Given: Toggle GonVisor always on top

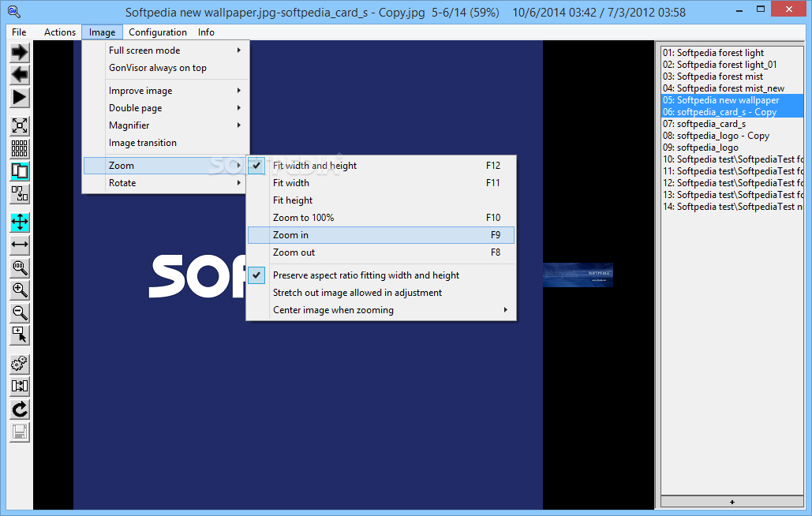Looking at the screenshot, I should [x=166, y=68].
